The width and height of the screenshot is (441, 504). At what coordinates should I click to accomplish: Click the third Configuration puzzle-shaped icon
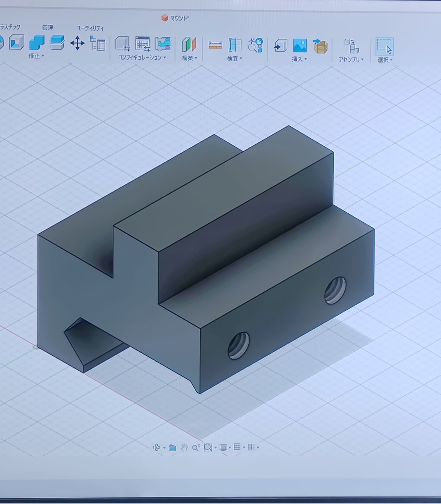tap(163, 44)
